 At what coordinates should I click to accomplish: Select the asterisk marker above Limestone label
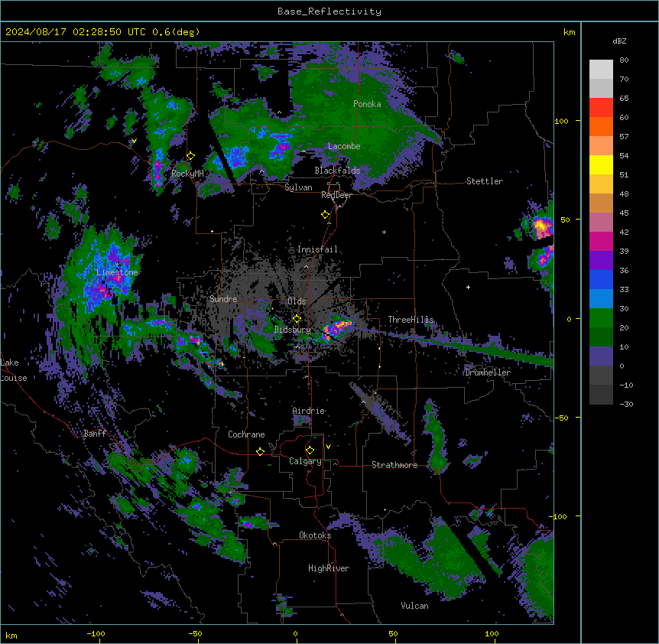[118, 264]
